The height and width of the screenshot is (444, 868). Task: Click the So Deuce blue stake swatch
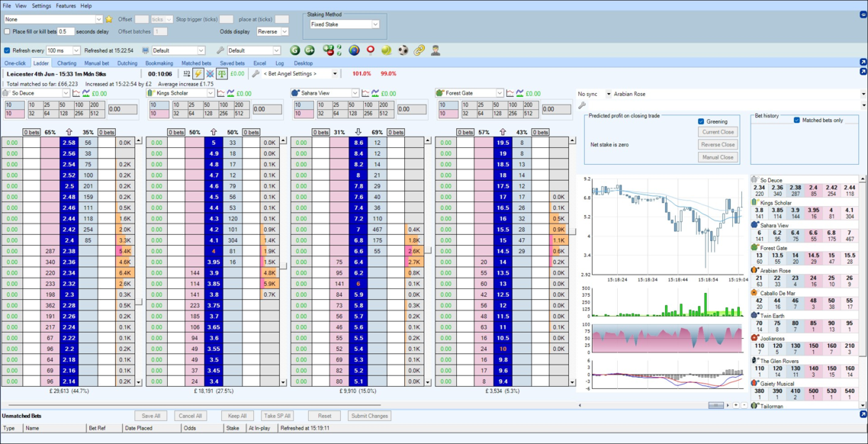point(14,105)
